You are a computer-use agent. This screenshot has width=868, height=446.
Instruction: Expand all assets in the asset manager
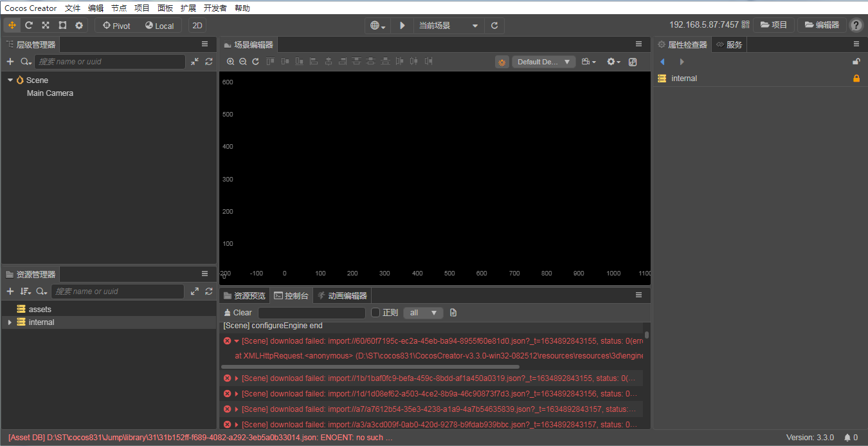click(195, 292)
